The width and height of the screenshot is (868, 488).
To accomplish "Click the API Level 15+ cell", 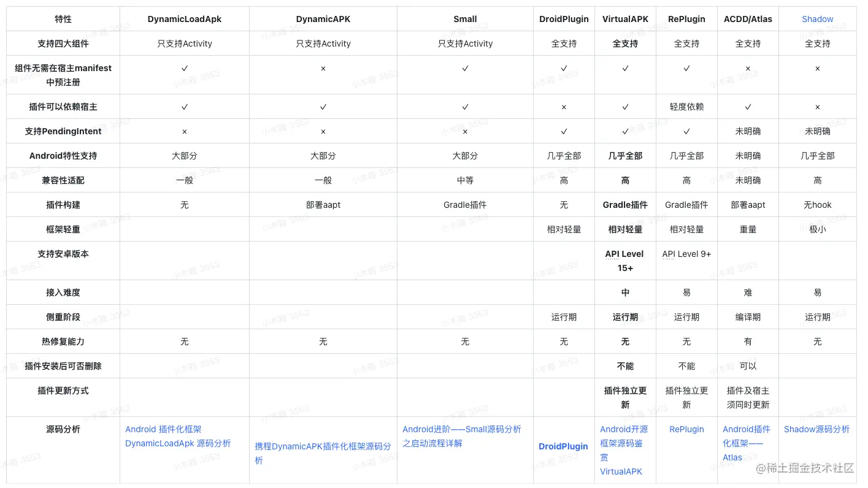I will [625, 261].
